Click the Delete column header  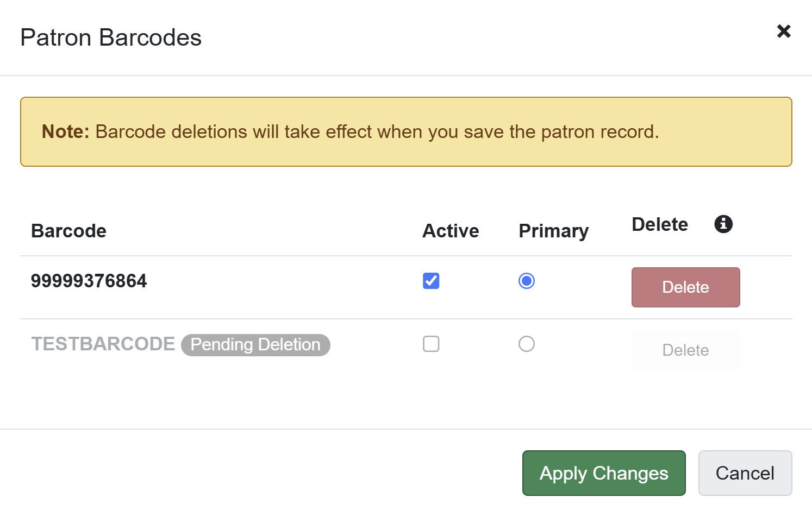(x=659, y=224)
